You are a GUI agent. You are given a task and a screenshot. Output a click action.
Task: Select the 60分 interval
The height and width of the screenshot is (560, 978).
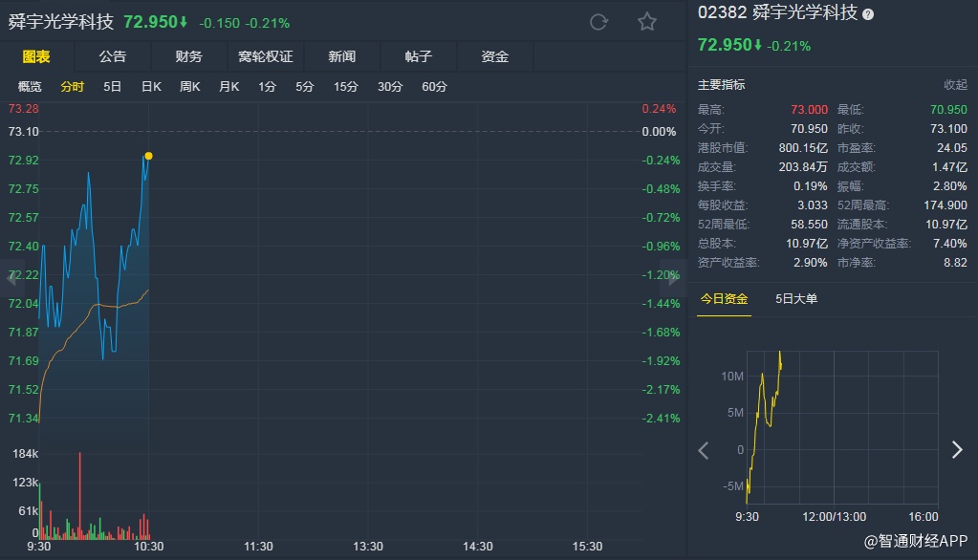434,87
